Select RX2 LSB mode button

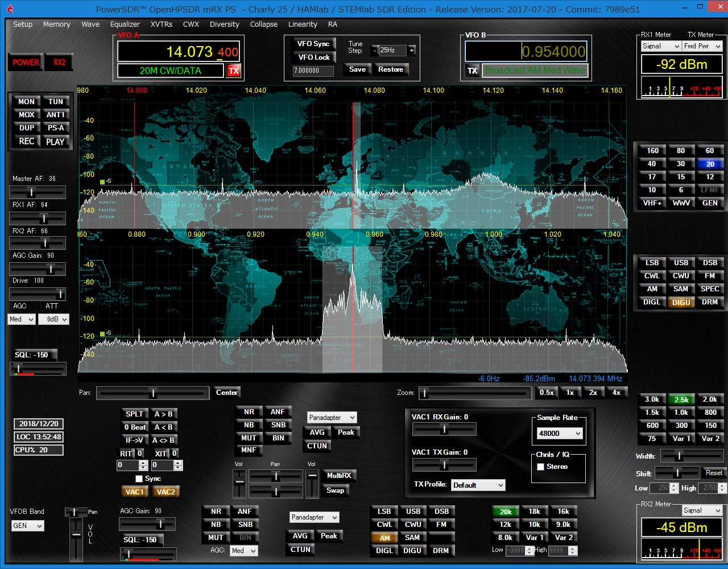pos(384,512)
